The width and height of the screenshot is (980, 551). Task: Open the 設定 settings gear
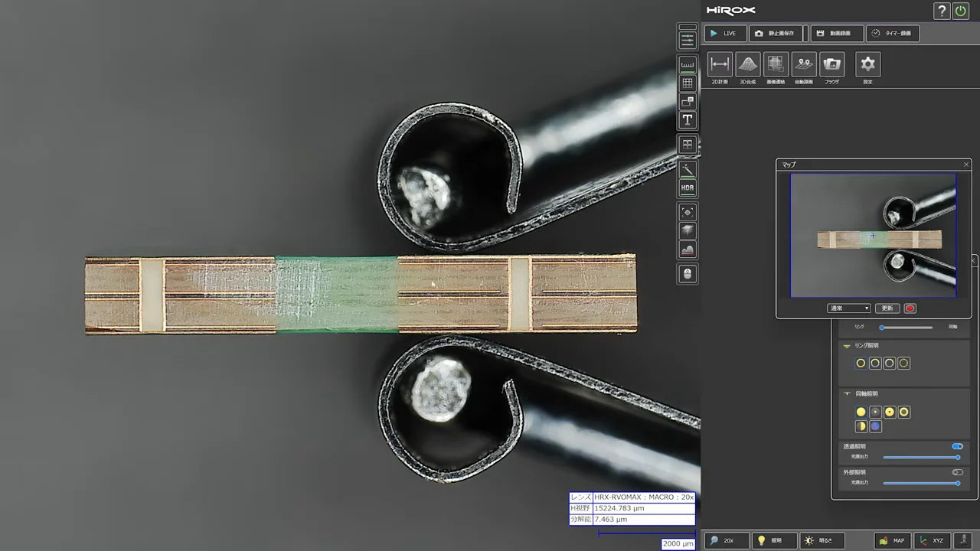[x=867, y=64]
